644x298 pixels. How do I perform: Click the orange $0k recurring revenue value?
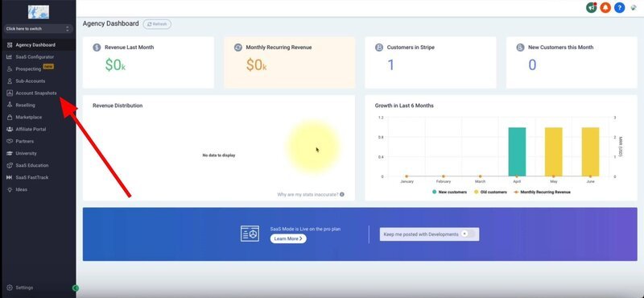click(x=257, y=65)
